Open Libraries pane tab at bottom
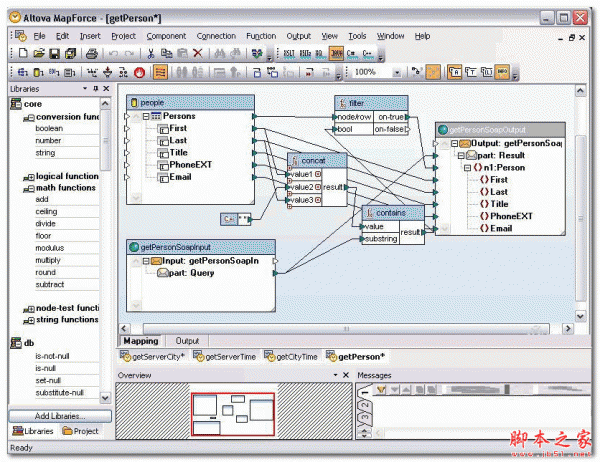The height and width of the screenshot is (462, 600). click(x=33, y=431)
